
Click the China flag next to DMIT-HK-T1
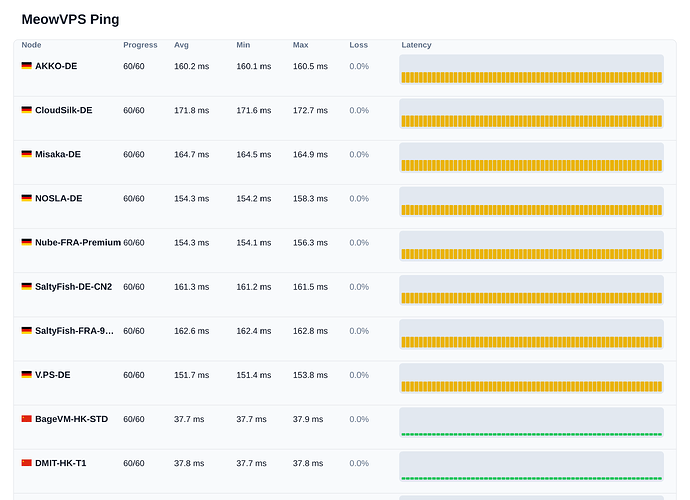point(26,463)
